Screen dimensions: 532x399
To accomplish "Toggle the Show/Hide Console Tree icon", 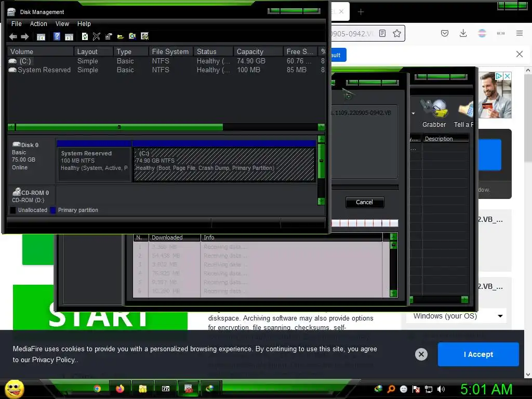I will 41,37.
